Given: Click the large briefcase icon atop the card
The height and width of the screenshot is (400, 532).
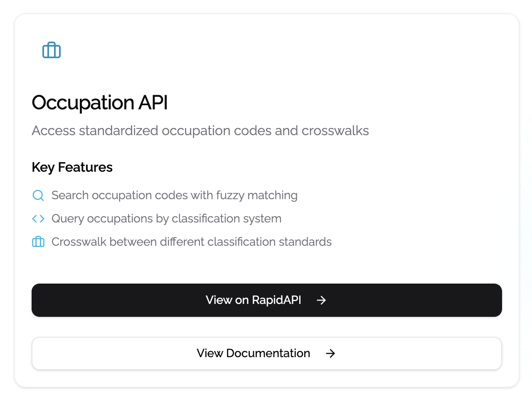Looking at the screenshot, I should 52,50.
